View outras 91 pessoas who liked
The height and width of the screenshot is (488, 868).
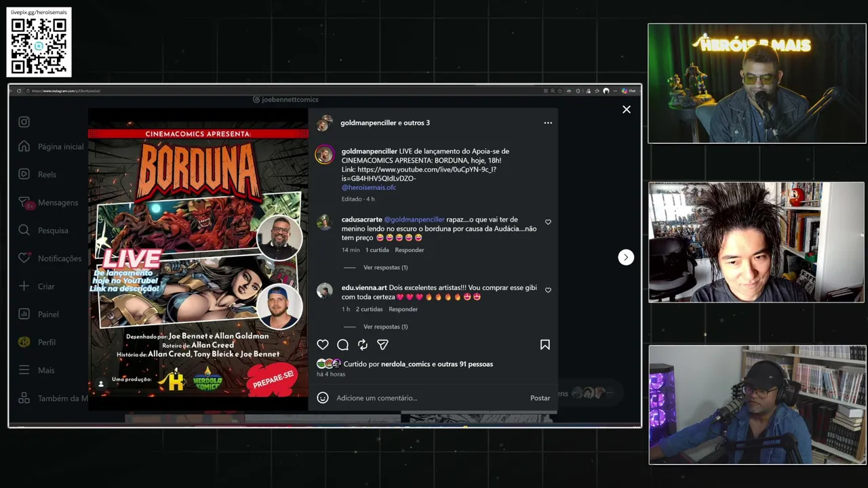coord(465,364)
